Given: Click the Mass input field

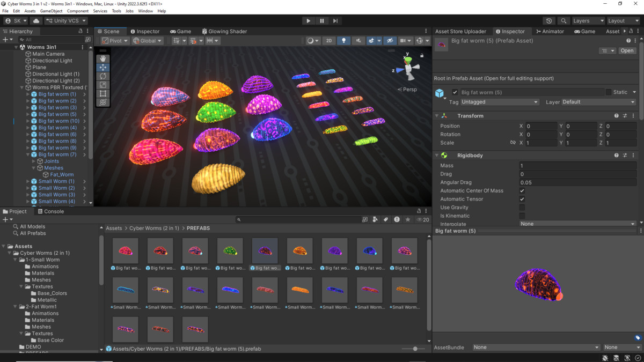Looking at the screenshot, I should click(x=577, y=166).
